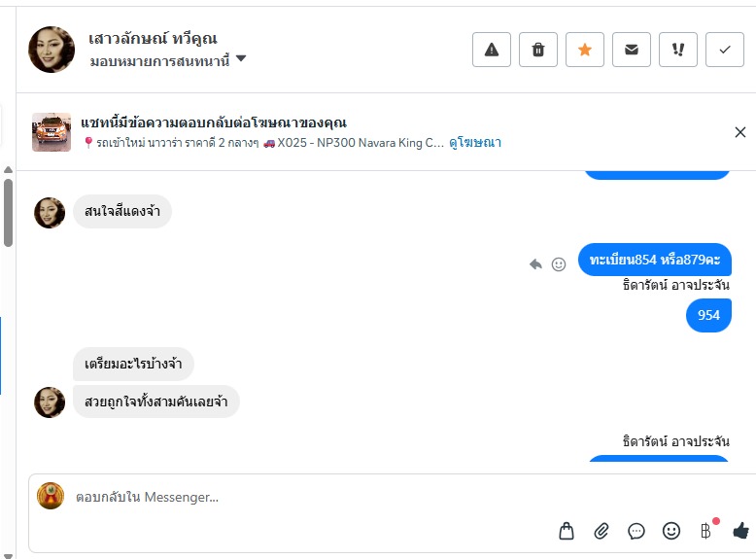Click reply arrow beside ทะเบียน854 message
Viewport: 756px width, 559px height.
(x=535, y=263)
